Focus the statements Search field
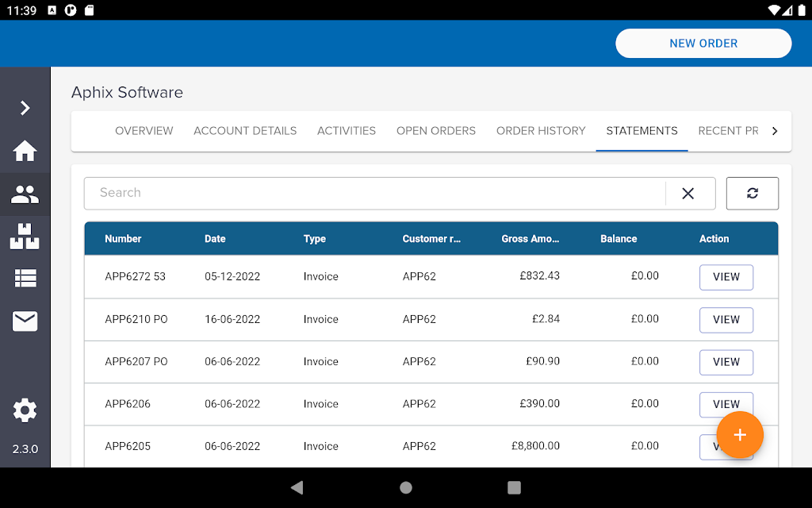The image size is (812, 508). click(373, 193)
